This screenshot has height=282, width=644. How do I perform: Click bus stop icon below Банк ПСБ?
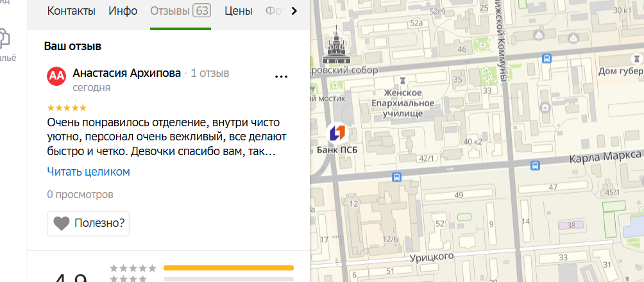pos(396,178)
